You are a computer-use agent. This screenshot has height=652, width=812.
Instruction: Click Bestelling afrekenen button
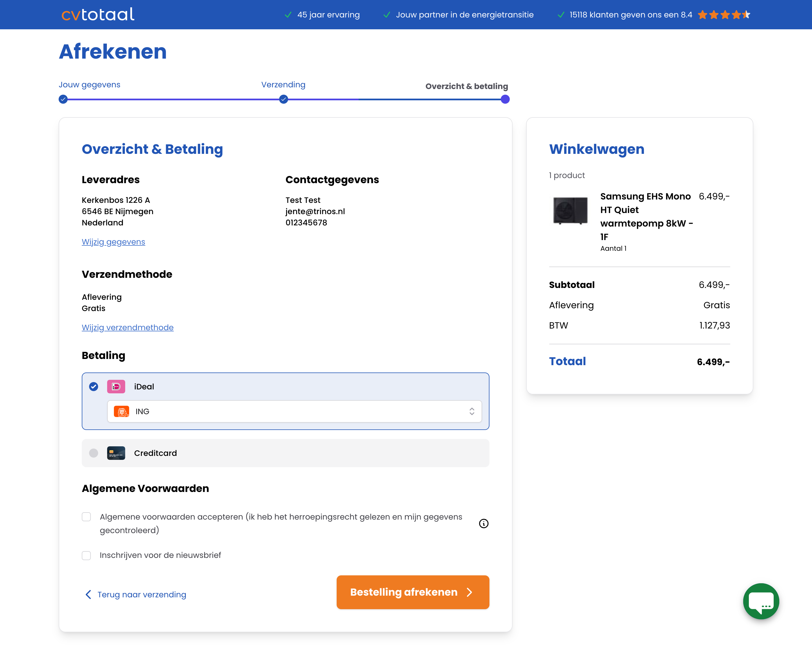(412, 592)
